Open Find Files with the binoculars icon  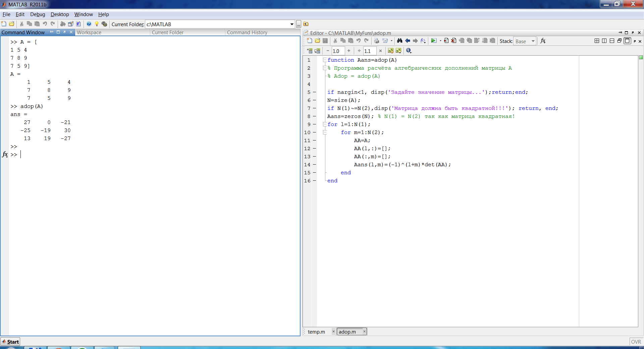(400, 41)
